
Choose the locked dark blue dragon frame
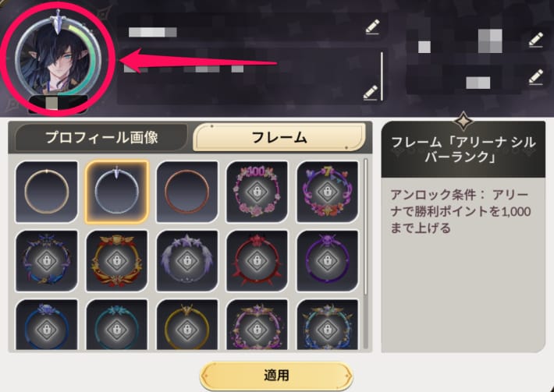click(47, 261)
